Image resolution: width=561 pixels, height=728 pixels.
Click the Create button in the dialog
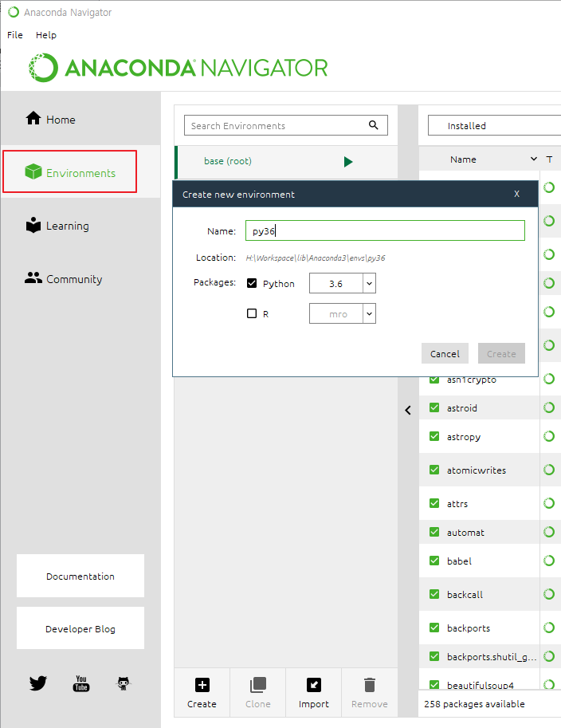pos(501,353)
